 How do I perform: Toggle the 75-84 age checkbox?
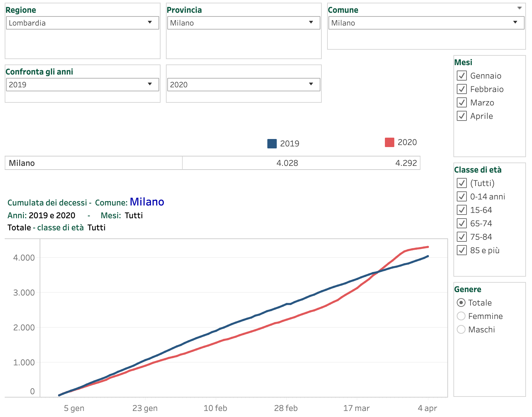tap(462, 237)
